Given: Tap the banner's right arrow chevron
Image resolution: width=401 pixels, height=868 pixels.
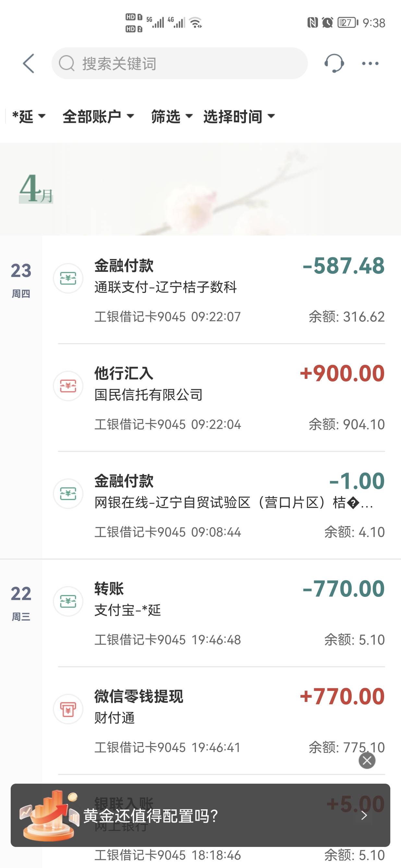Looking at the screenshot, I should (x=364, y=815).
